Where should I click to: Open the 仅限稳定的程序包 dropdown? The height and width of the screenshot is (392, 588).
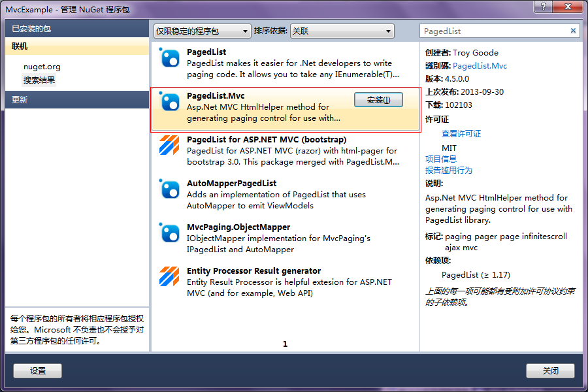[202, 31]
